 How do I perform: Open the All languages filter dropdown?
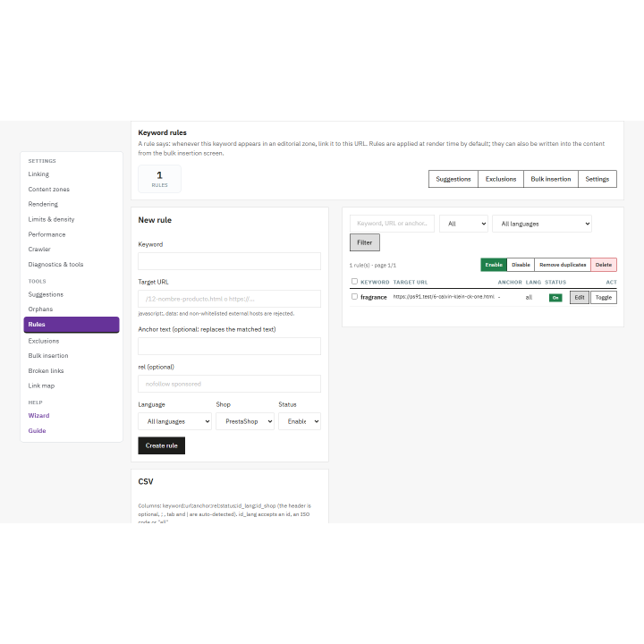tap(542, 224)
